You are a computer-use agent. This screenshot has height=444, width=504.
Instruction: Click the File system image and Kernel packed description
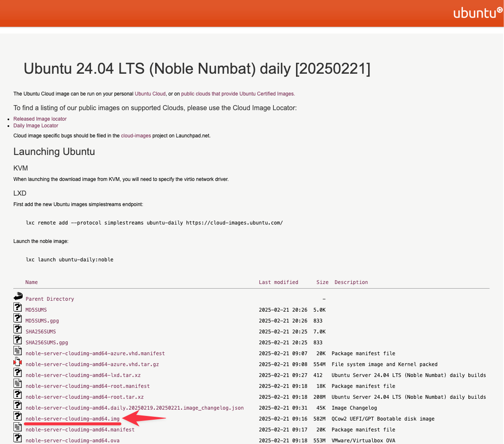coord(384,364)
